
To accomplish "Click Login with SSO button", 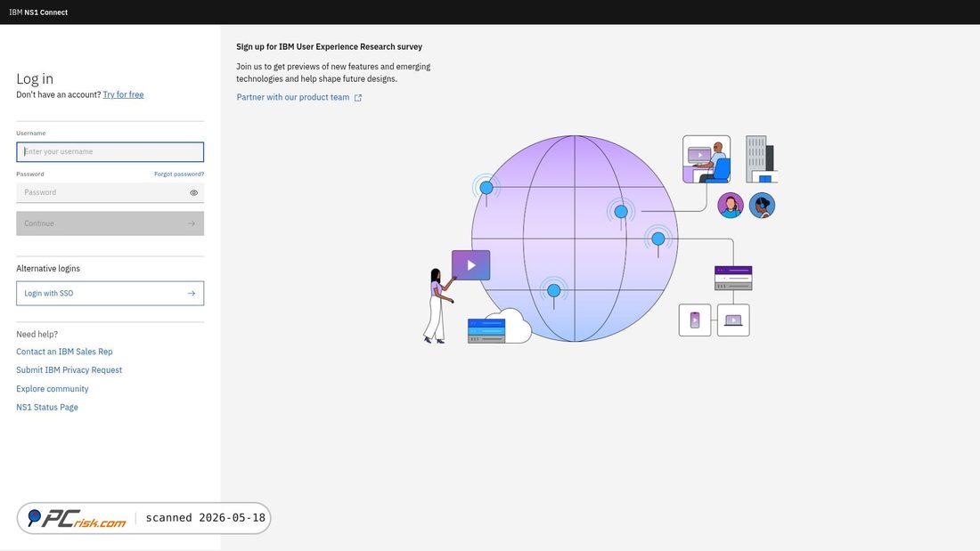I will click(x=110, y=294).
